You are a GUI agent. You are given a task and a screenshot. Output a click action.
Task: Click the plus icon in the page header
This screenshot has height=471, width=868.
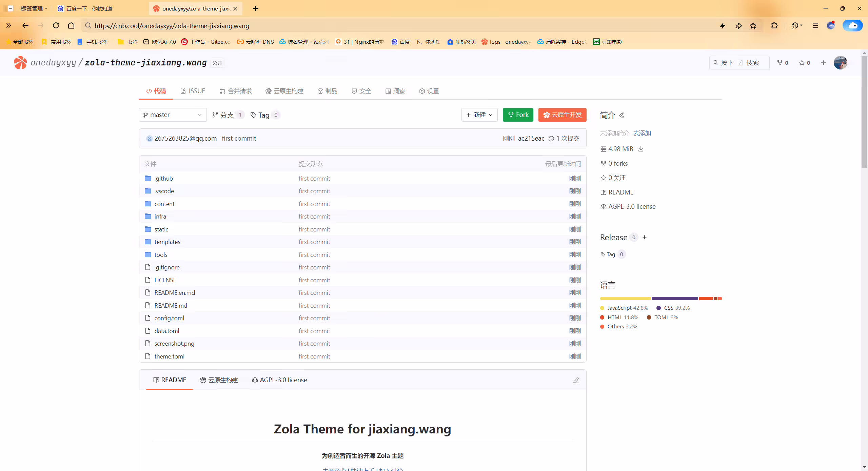824,63
